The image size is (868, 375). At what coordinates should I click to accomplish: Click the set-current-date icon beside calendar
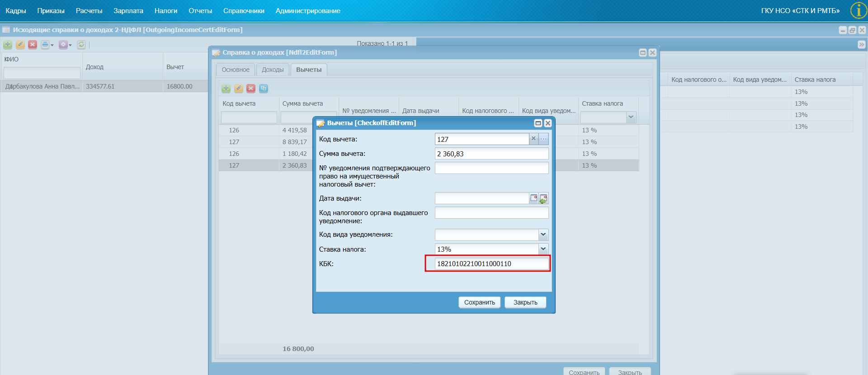click(x=543, y=198)
